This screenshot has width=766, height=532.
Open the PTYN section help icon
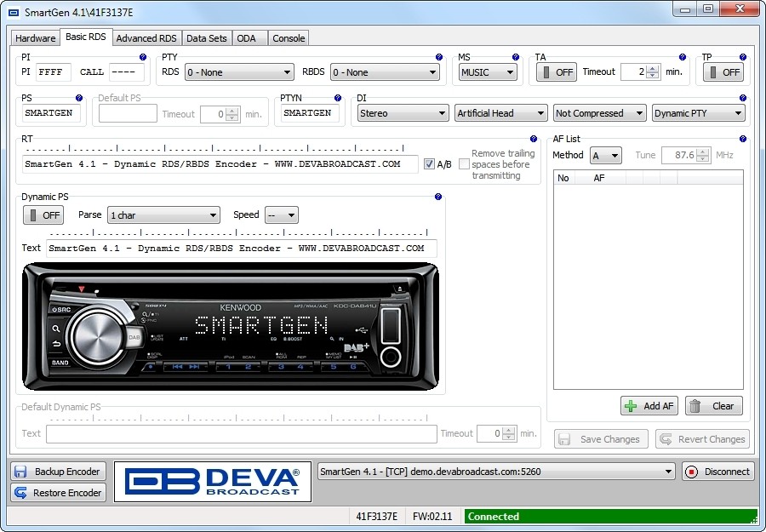tap(338, 98)
